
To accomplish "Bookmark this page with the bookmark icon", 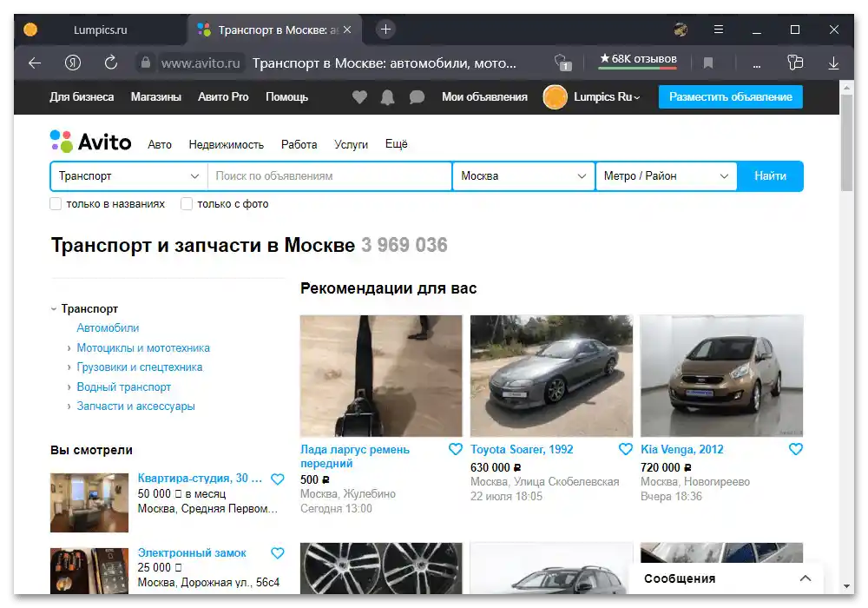I will [708, 63].
